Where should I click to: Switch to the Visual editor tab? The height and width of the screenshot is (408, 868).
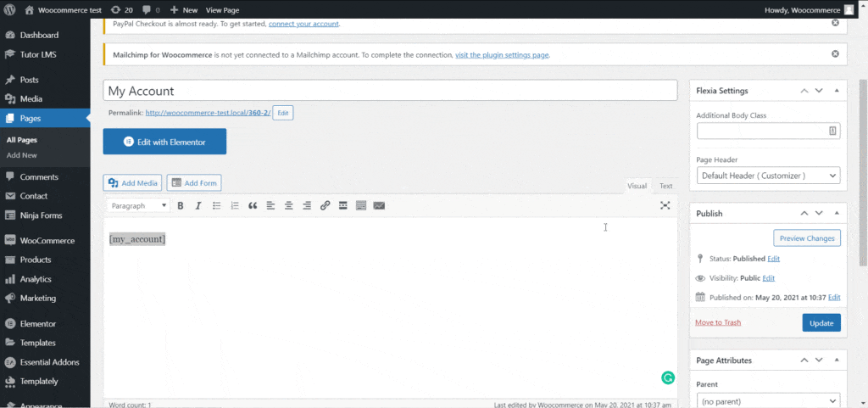tap(637, 186)
